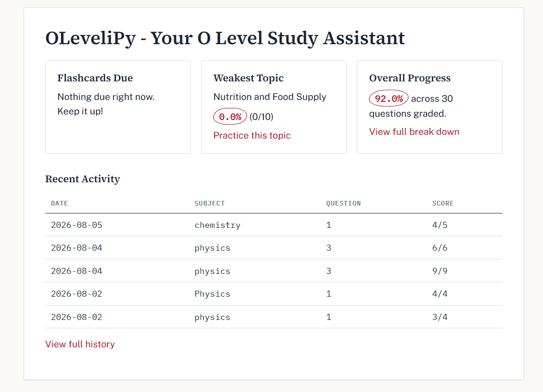Click the physics row with score 9/9
This screenshot has height=392, width=543.
(x=274, y=271)
